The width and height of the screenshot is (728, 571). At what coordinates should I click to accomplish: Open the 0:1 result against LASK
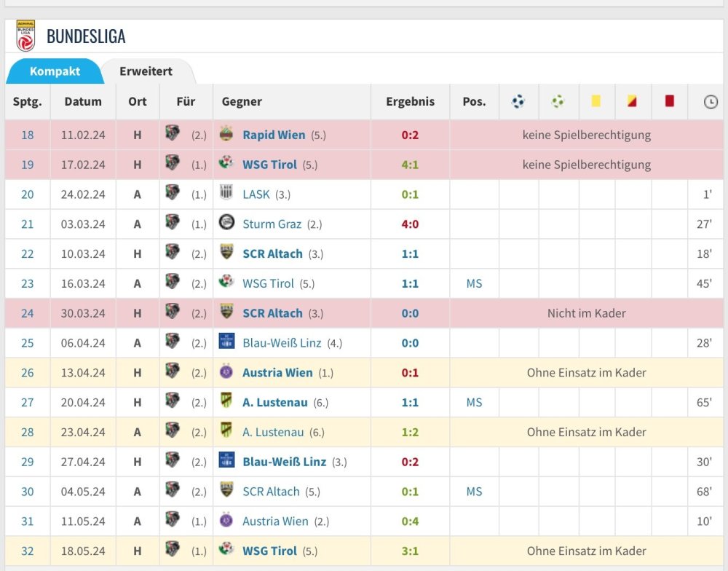[410, 194]
